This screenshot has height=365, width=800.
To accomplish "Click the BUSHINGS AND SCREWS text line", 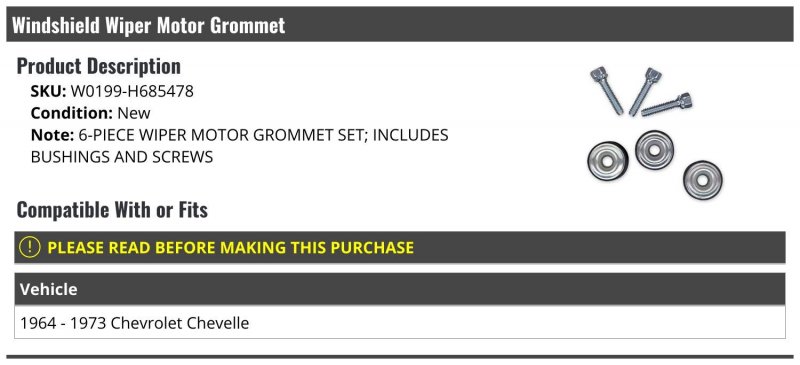I will 122,157.
